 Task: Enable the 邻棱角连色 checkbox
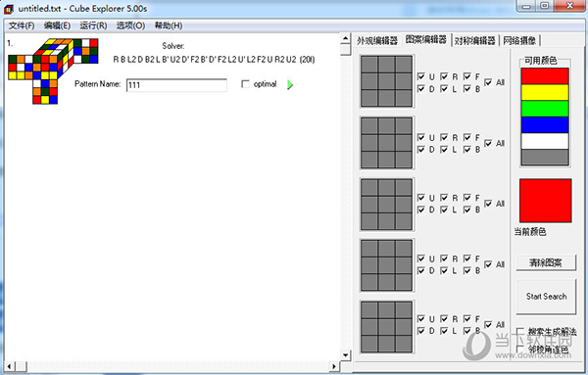point(520,350)
